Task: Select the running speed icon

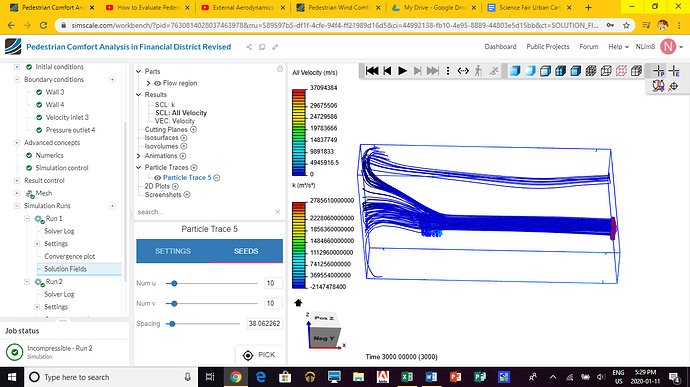Action: tap(494, 71)
